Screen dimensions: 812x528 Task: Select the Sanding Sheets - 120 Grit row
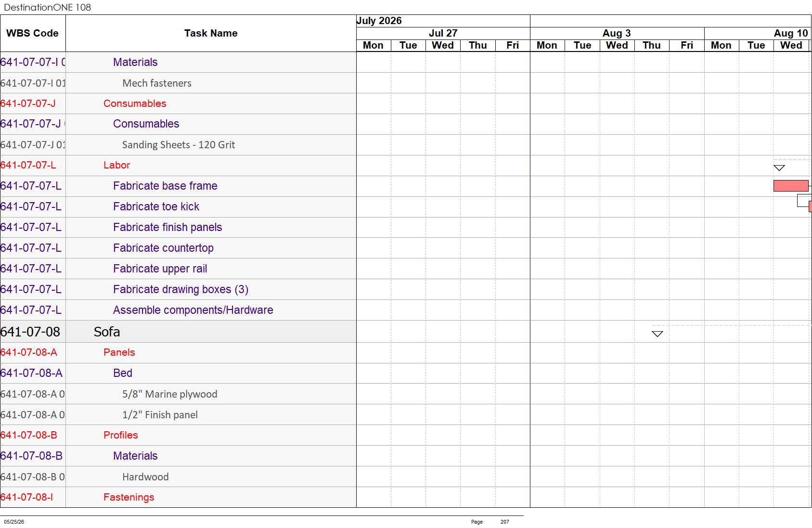179,145
